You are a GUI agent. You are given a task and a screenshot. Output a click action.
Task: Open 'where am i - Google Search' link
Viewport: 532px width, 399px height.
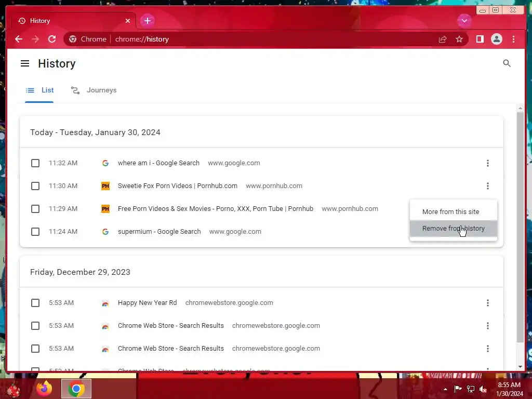point(158,163)
